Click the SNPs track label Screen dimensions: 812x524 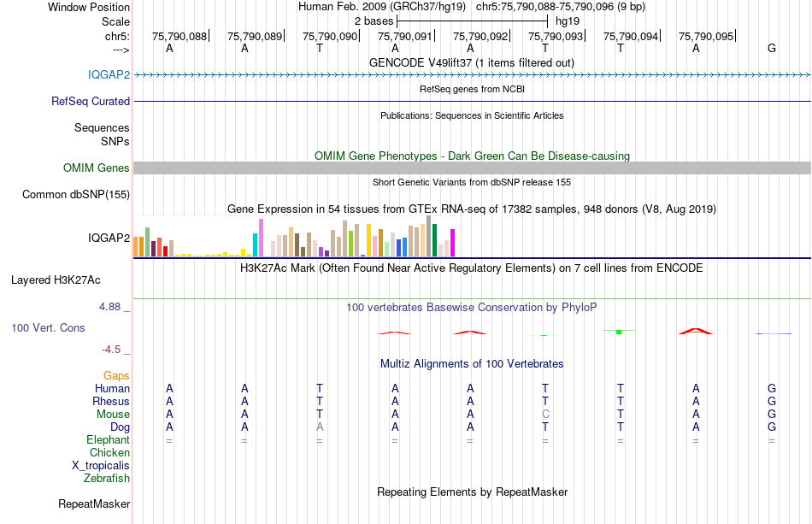115,141
